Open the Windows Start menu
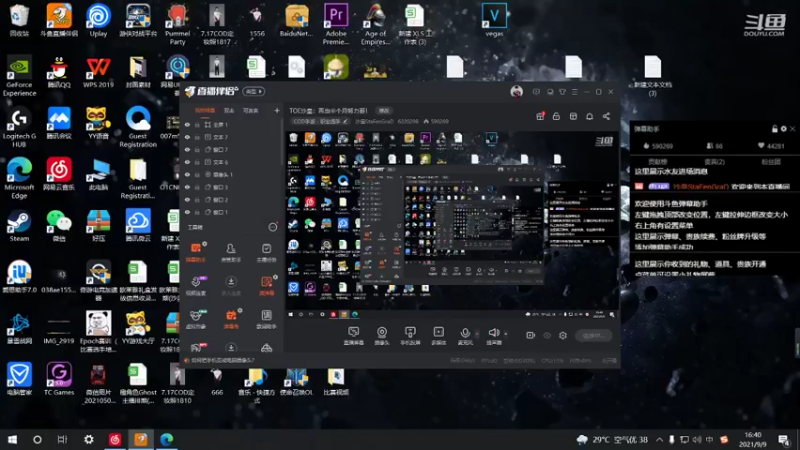Image resolution: width=800 pixels, height=450 pixels. tap(12, 439)
